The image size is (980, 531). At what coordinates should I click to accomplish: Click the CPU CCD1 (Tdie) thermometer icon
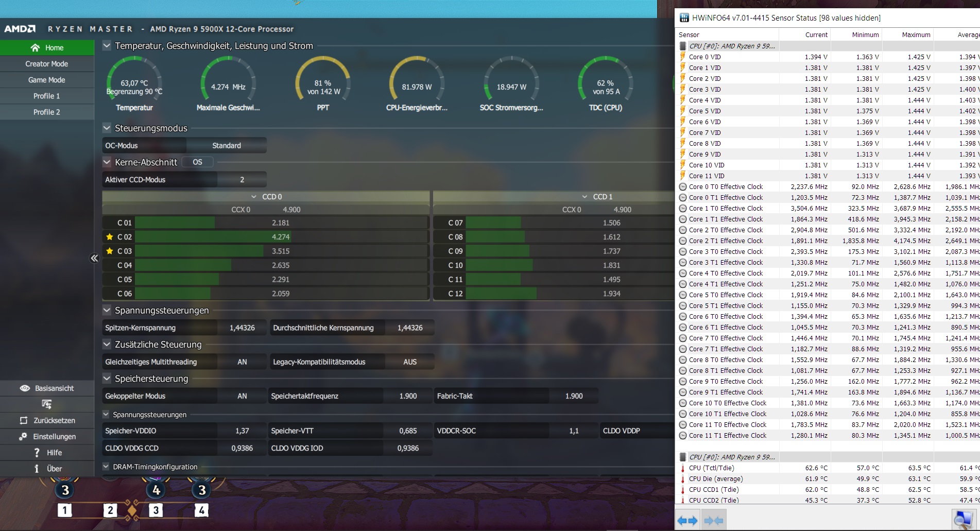(683, 489)
